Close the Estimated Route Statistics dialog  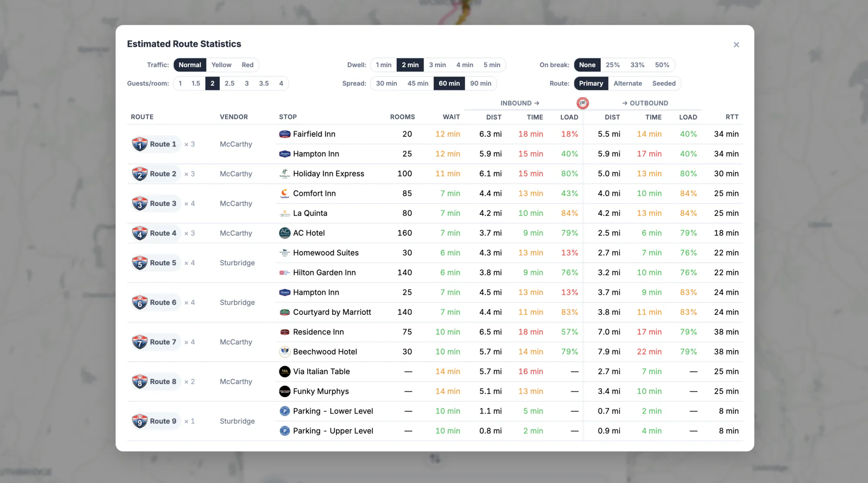pos(736,45)
